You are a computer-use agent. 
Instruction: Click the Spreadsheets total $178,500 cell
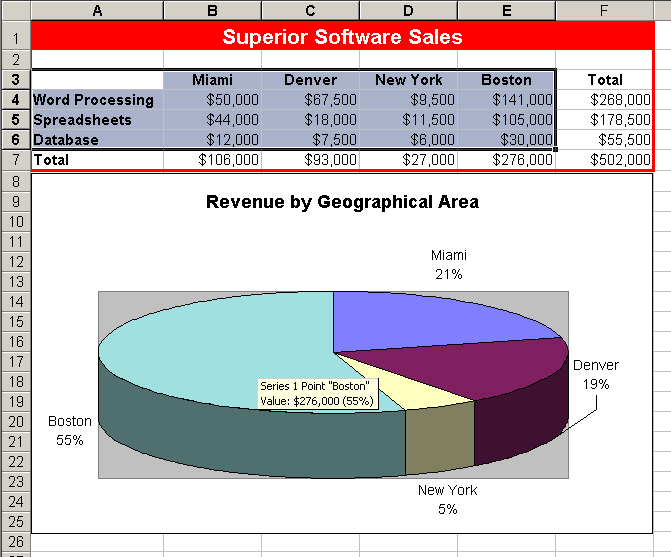coord(604,120)
